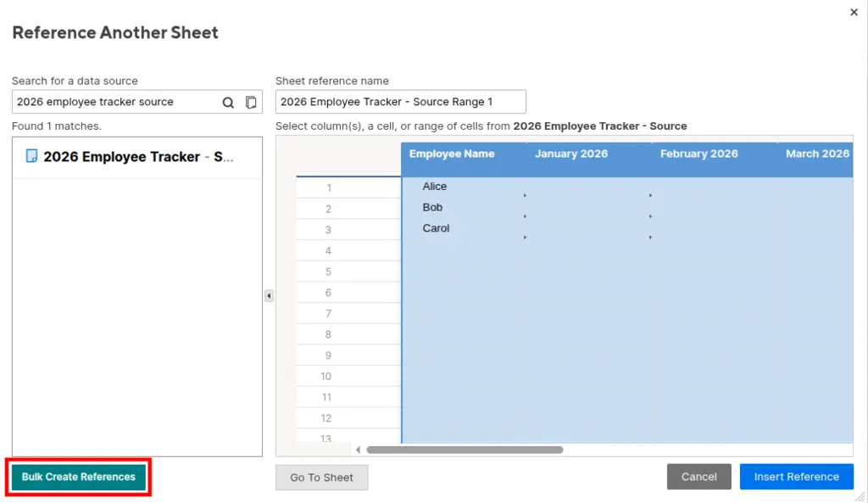Click row number 3

tap(348, 230)
